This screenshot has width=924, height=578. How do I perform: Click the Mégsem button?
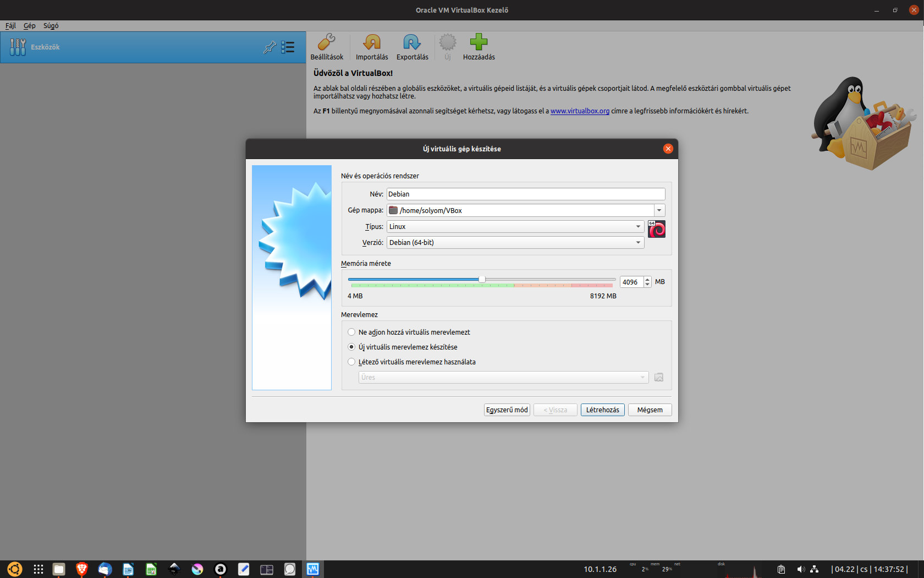[x=650, y=410]
